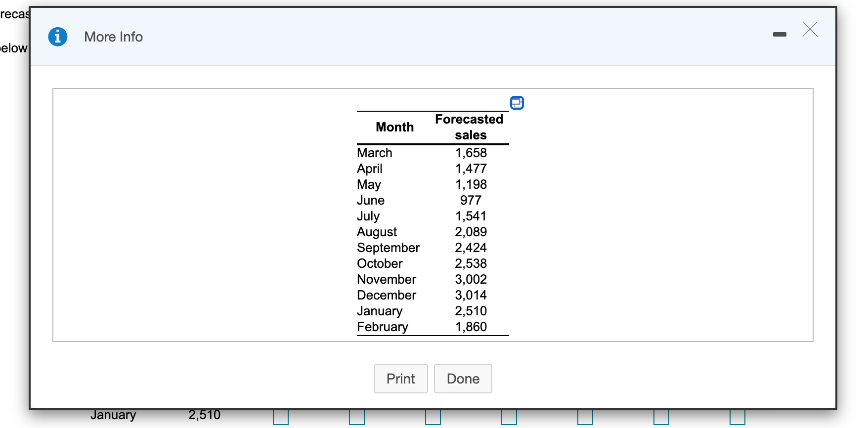
Task: Click the July value 1,541
Action: point(471,216)
